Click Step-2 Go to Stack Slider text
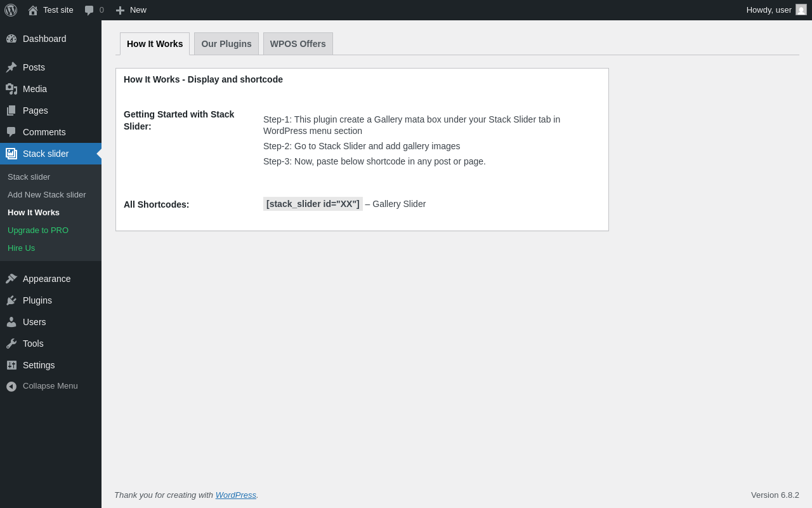The height and width of the screenshot is (508, 812). [x=362, y=146]
